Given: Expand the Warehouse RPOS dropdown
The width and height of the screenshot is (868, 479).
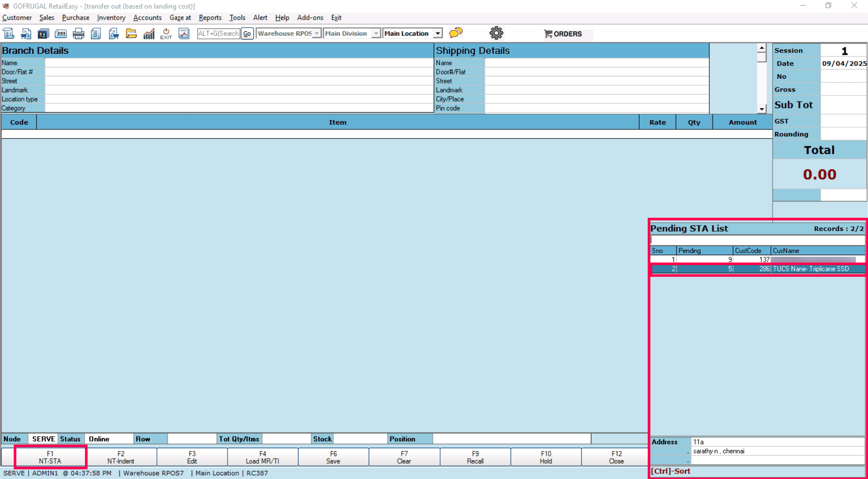Looking at the screenshot, I should coord(317,34).
